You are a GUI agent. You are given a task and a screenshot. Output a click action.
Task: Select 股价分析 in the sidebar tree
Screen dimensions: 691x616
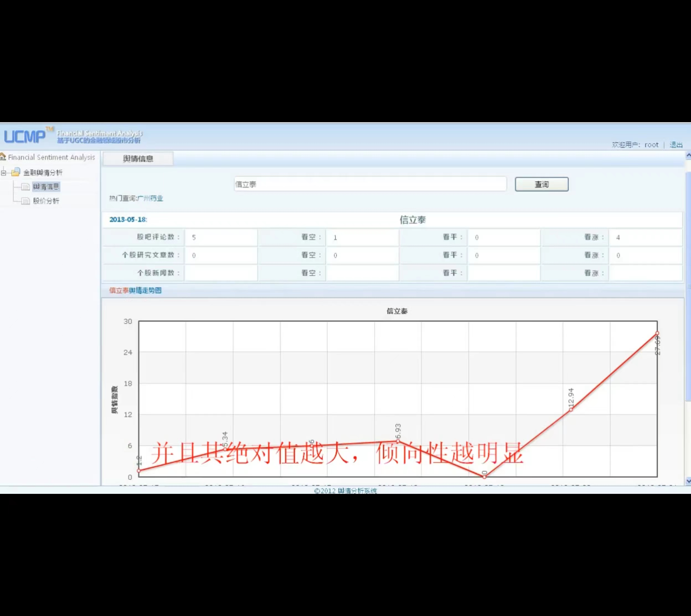46,201
